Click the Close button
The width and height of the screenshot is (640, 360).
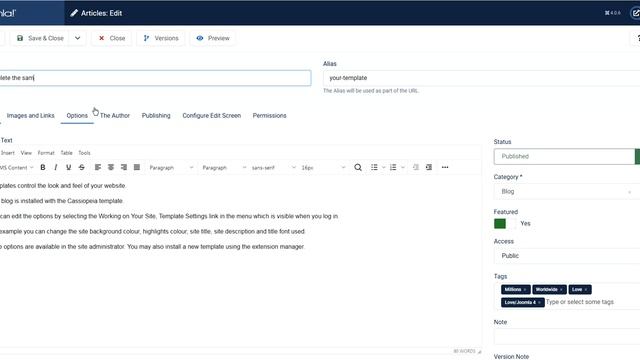(x=112, y=38)
